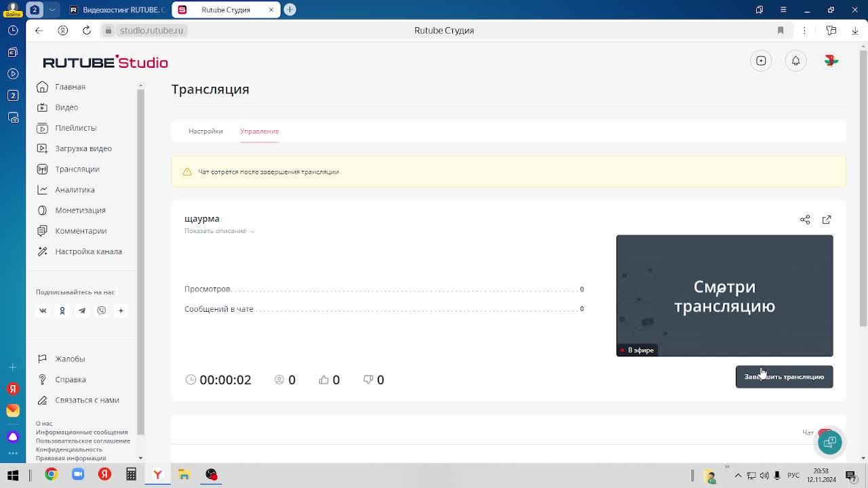
Task: Click the address bar studio.rutube.ru
Action: click(151, 30)
